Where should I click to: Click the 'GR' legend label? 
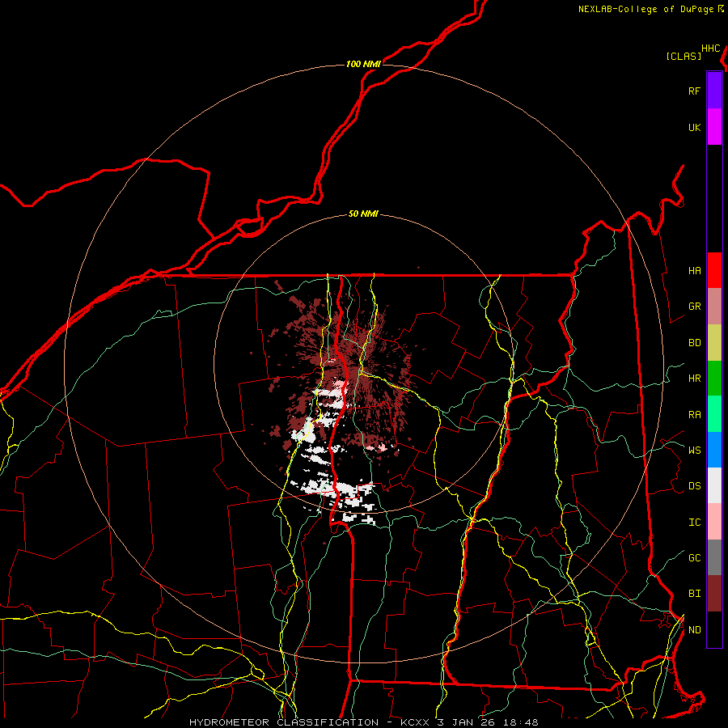tap(694, 307)
